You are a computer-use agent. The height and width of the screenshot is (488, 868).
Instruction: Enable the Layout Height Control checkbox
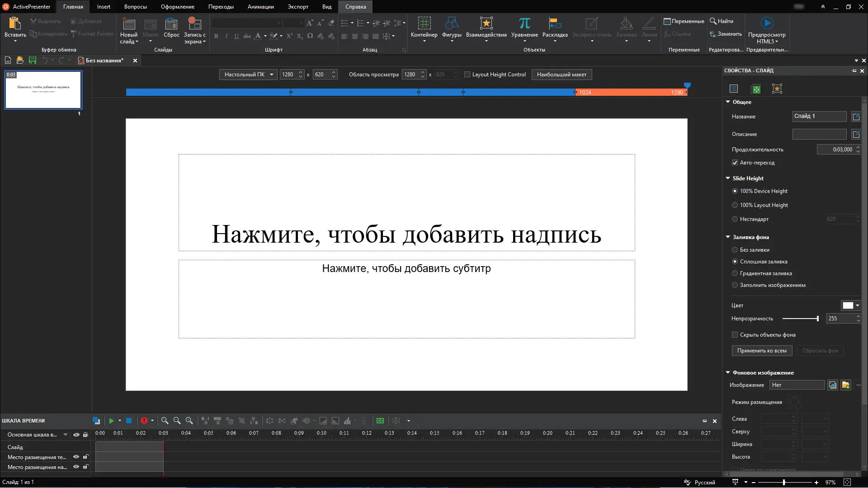467,75
